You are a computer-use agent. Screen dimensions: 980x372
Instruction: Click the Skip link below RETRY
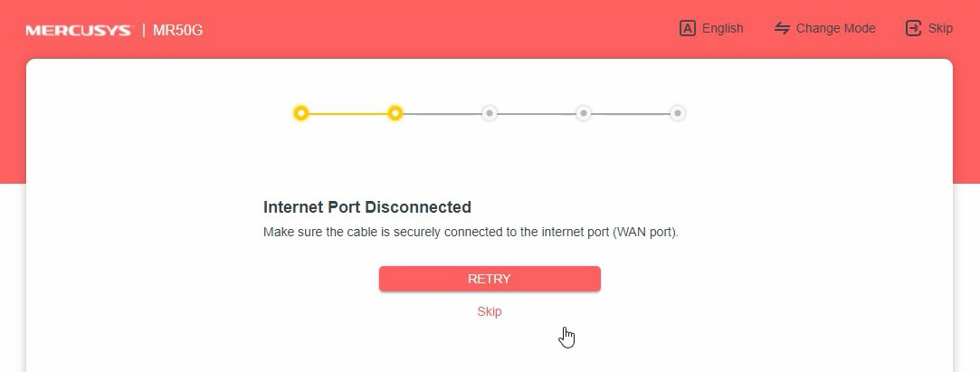point(490,311)
